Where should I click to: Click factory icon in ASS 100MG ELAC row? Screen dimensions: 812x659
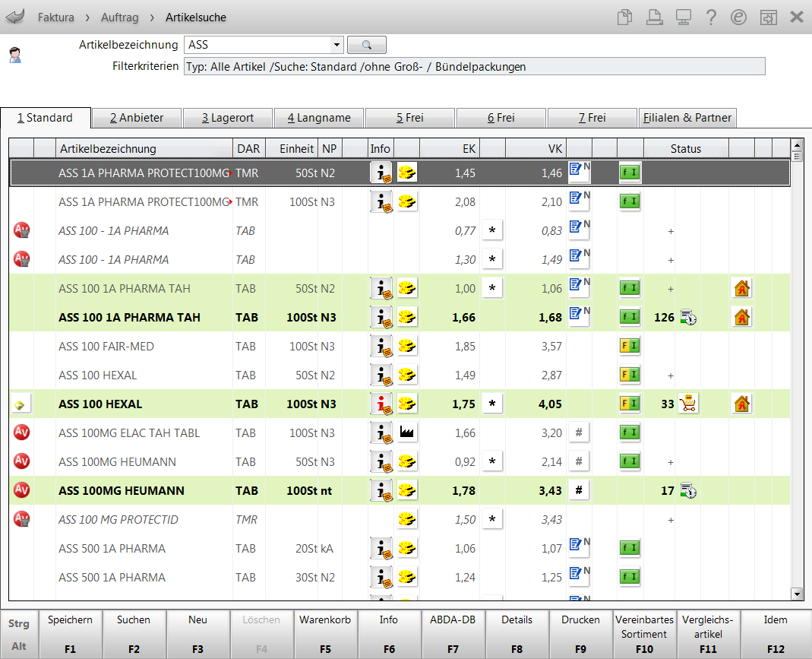click(x=407, y=432)
